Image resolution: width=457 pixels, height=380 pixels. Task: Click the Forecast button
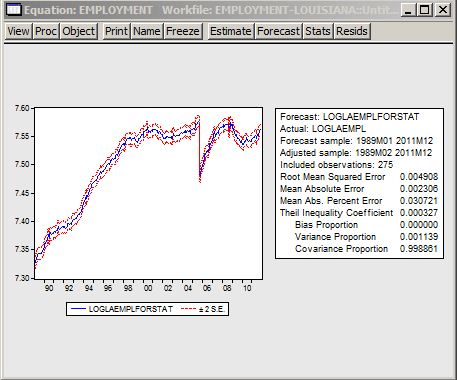pyautogui.click(x=279, y=31)
